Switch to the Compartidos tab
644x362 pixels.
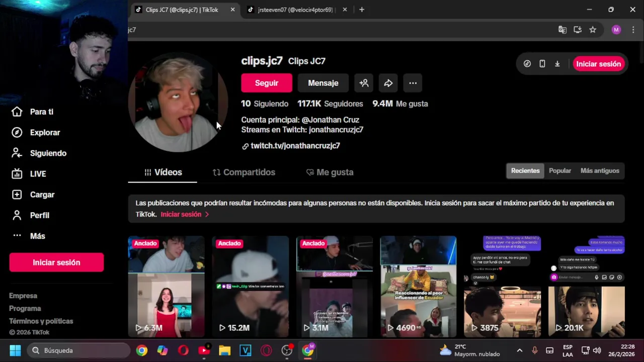coord(244,172)
